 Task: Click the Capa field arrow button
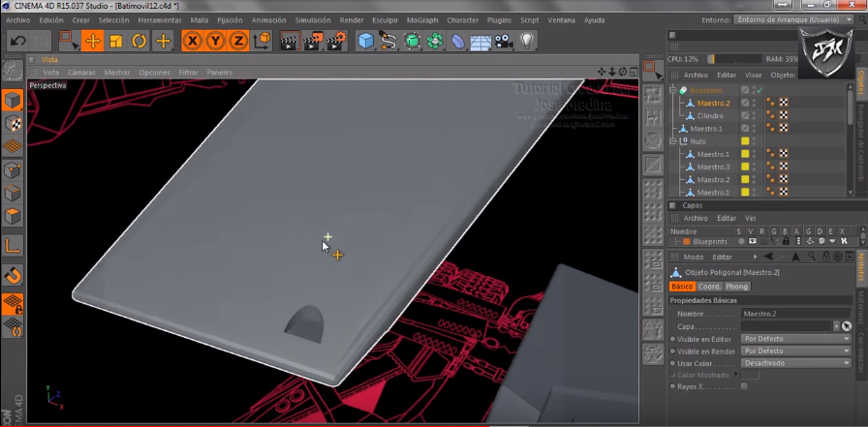click(836, 326)
